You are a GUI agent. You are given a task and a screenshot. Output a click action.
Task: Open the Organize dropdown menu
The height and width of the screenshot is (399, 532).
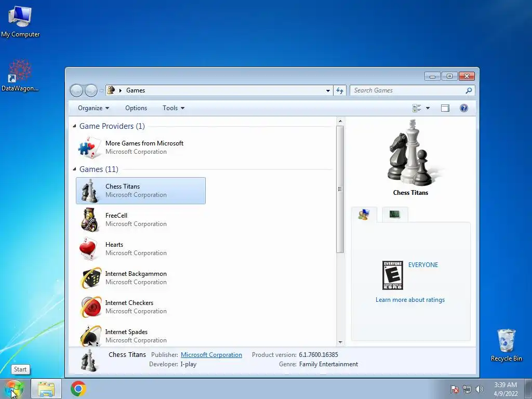94,108
